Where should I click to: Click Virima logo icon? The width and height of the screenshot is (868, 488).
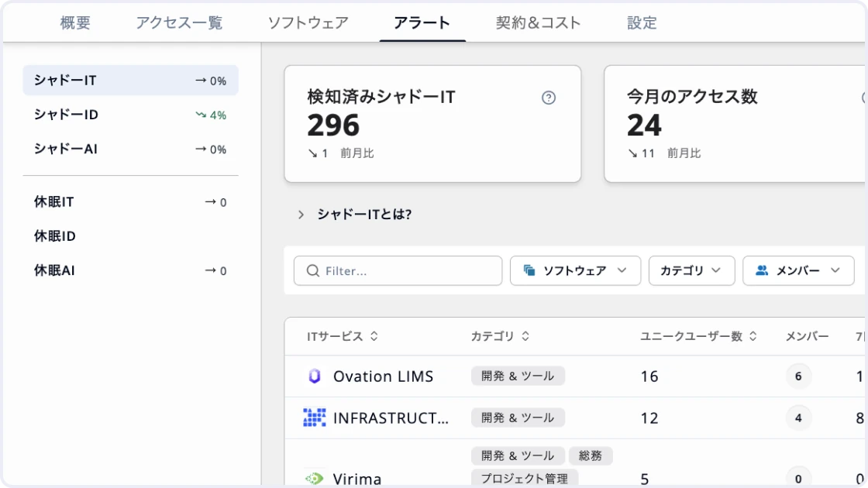(315, 479)
